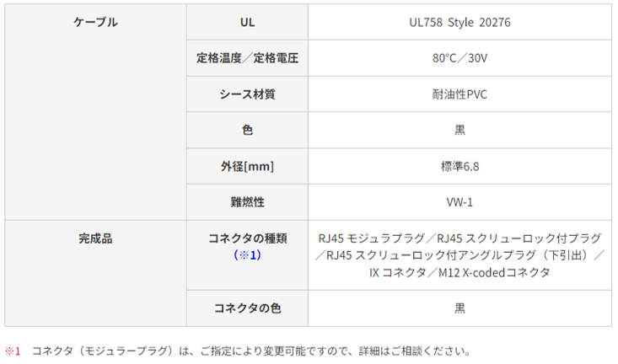Viewport: 618px width, 364px height.
Task: Select the 耐油性PVC material value
Action: tap(459, 94)
